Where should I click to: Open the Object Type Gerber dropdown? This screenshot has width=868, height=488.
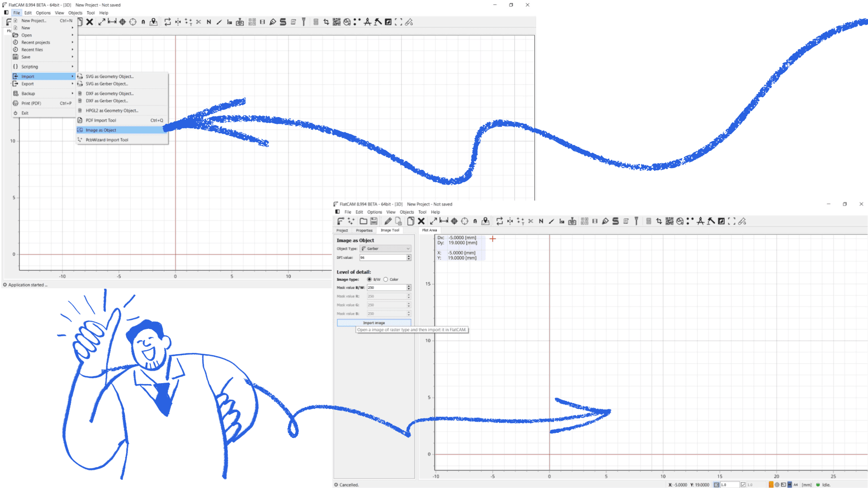click(386, 249)
